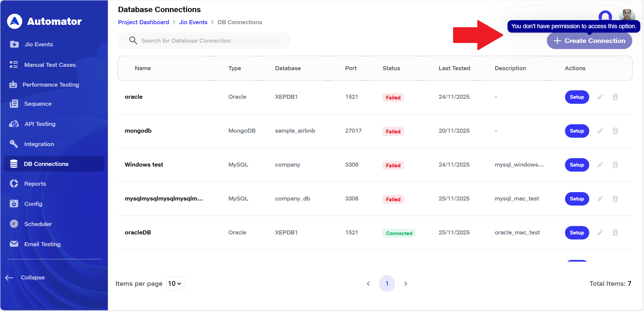Click the Create Connection button
The width and height of the screenshot is (644, 311).
pyautogui.click(x=589, y=41)
